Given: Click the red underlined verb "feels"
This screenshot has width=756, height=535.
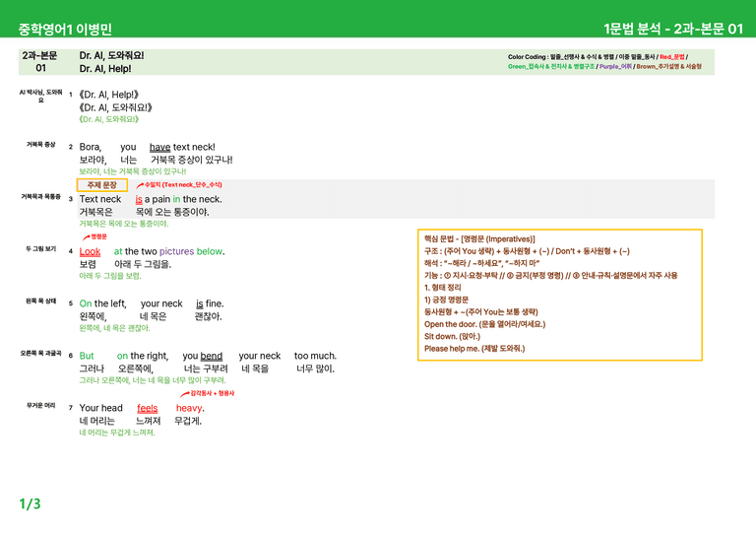Looking at the screenshot, I should coord(147,408).
